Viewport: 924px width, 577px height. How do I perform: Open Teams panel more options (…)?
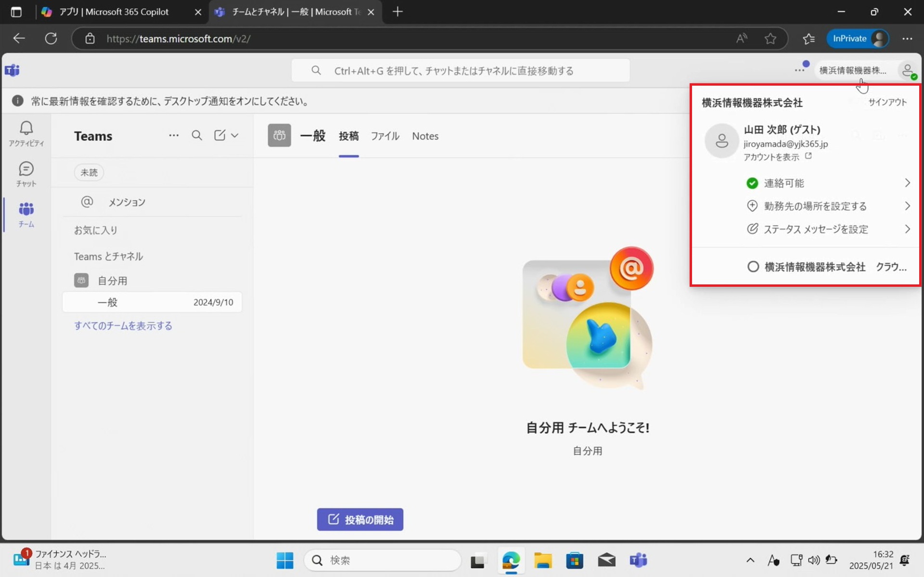(174, 136)
